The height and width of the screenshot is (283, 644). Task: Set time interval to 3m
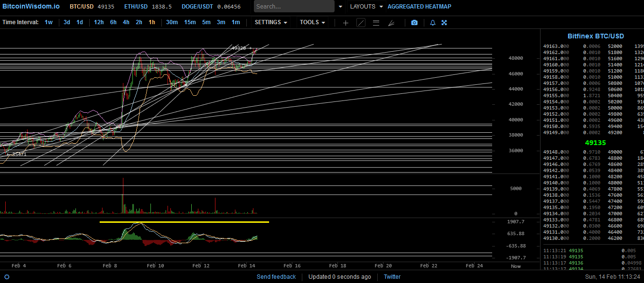(x=221, y=22)
